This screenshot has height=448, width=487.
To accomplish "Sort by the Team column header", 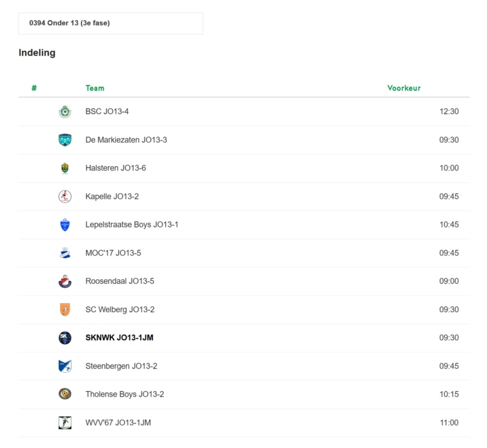I will coord(95,88).
